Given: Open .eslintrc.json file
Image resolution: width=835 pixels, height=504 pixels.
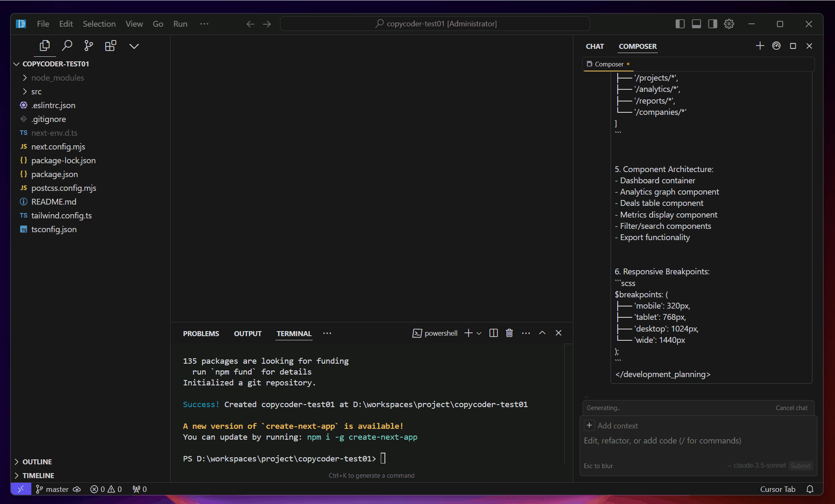Looking at the screenshot, I should pos(53,105).
